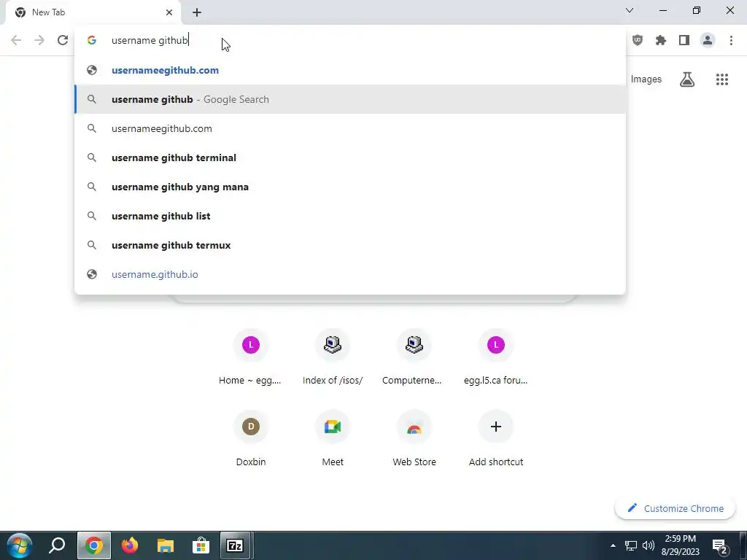Open the Extensions puzzle piece menu
Screen dimensions: 747x560
click(x=661, y=41)
